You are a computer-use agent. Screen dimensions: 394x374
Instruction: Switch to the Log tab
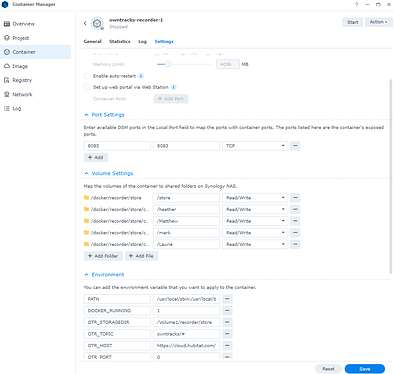point(142,41)
